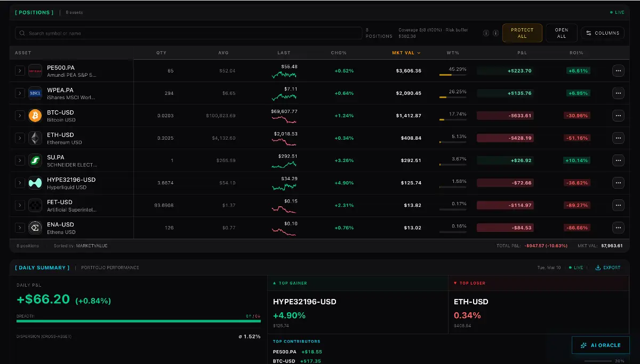Sort positions by the ASSET column
The image size is (640, 364).
point(23,53)
